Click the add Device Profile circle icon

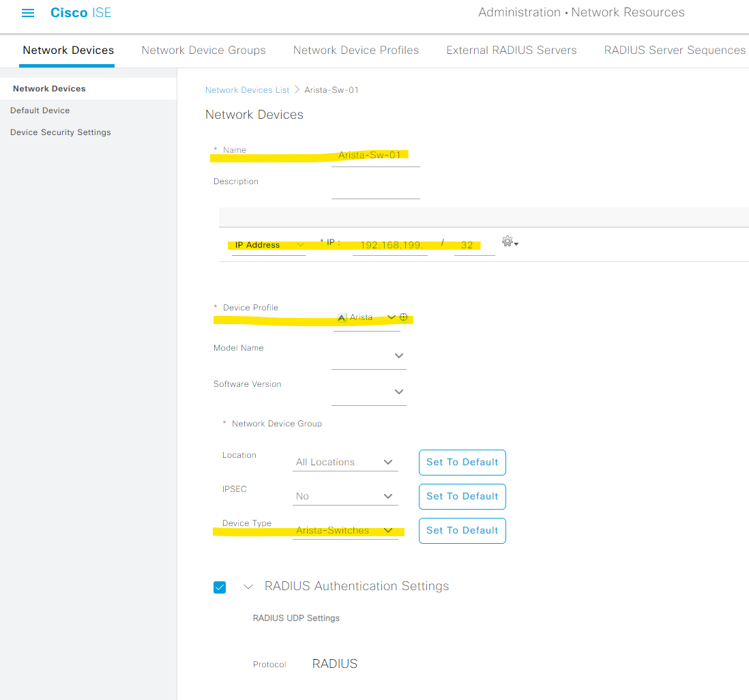click(404, 317)
